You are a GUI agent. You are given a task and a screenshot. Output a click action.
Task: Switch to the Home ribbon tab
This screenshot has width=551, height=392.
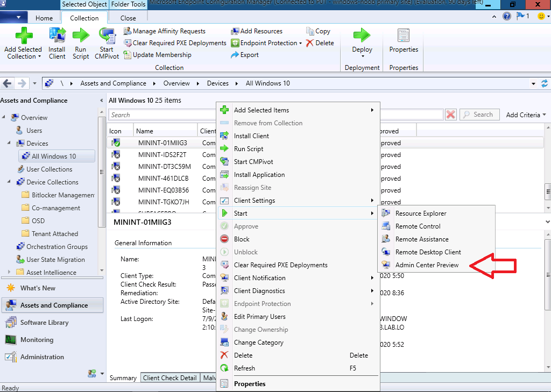coord(44,18)
